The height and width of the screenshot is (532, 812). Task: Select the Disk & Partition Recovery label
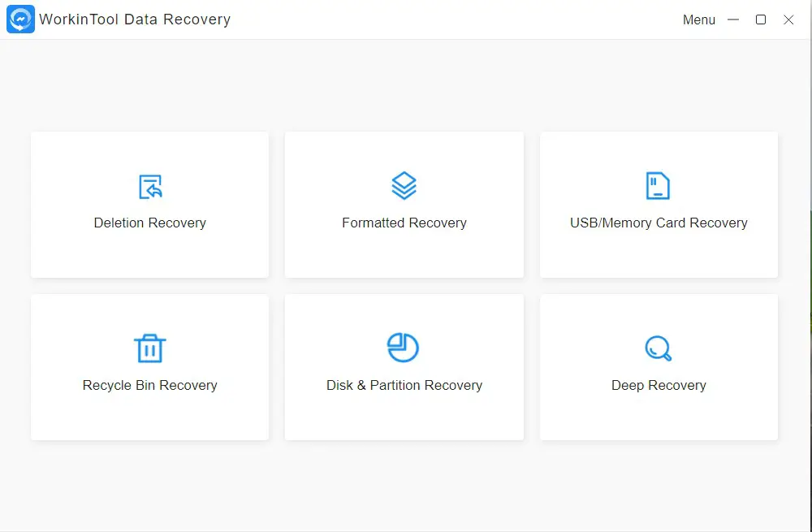tap(404, 386)
